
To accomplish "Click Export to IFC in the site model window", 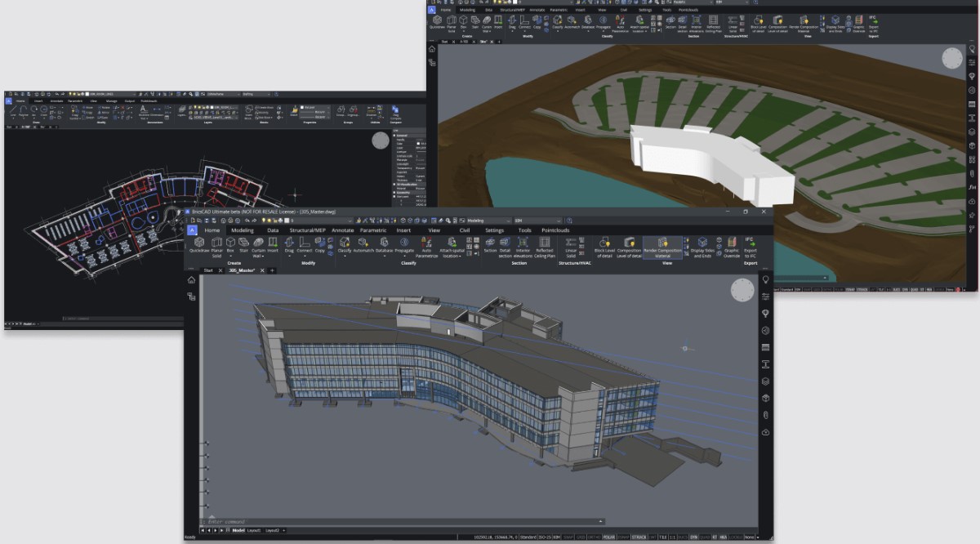I will pyautogui.click(x=874, y=24).
